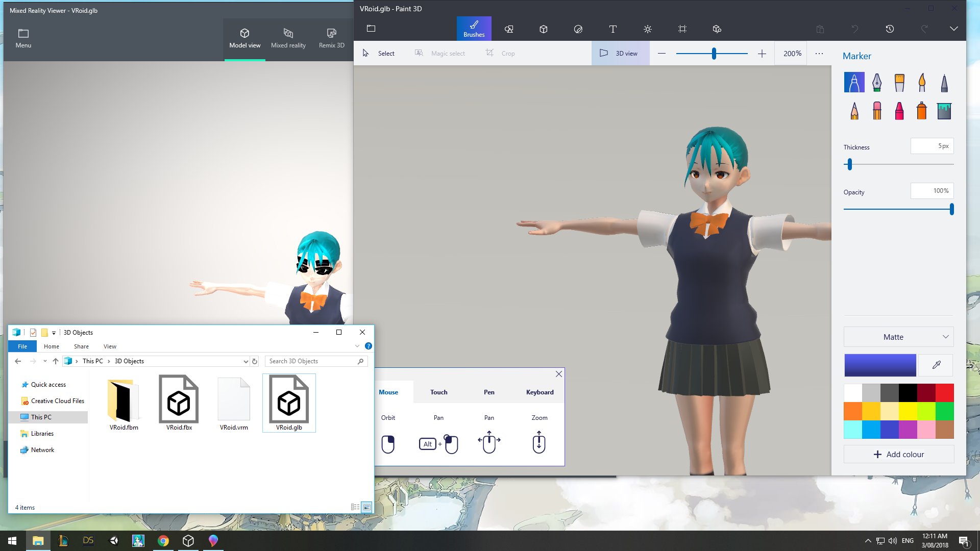Select the Pen tab in controls help
The image size is (980, 551).
click(x=489, y=392)
